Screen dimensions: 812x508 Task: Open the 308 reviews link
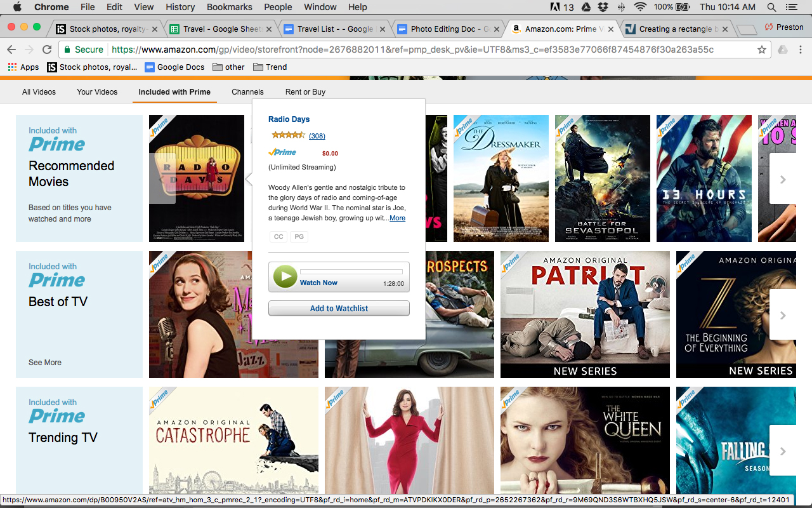pos(317,136)
